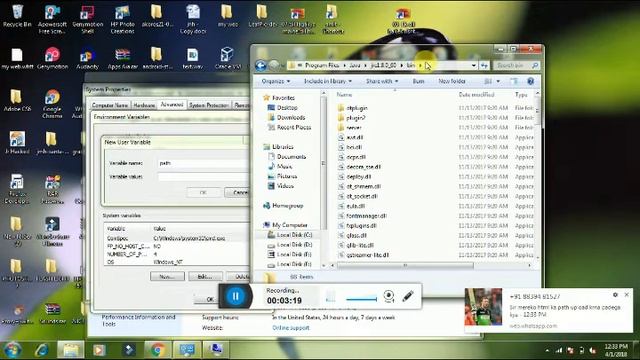Screen dimensions: 640x360
Task: Open the Google Chrome desktop shortcut
Action: click(52, 104)
